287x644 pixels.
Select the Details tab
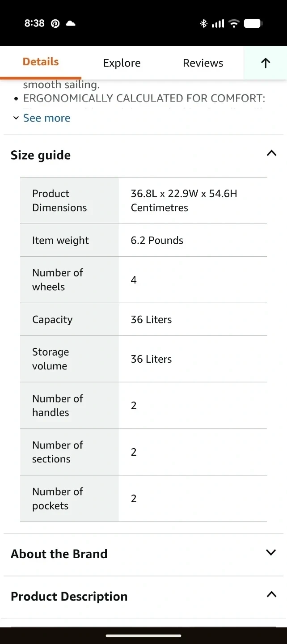[41, 62]
